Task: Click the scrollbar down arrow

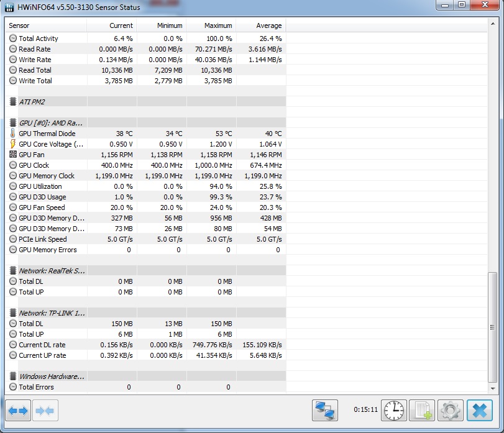Action: pyautogui.click(x=492, y=388)
